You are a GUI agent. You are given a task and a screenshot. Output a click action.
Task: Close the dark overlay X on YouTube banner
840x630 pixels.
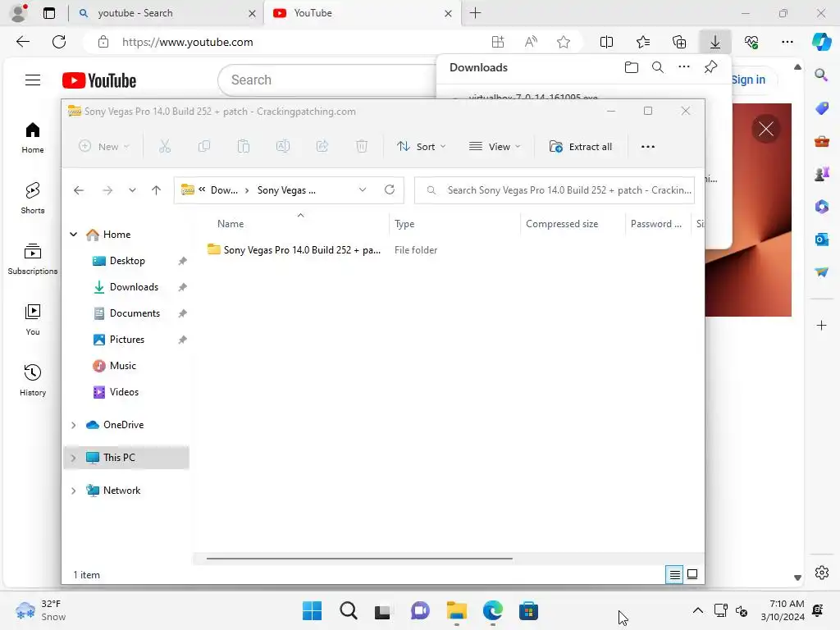point(765,129)
